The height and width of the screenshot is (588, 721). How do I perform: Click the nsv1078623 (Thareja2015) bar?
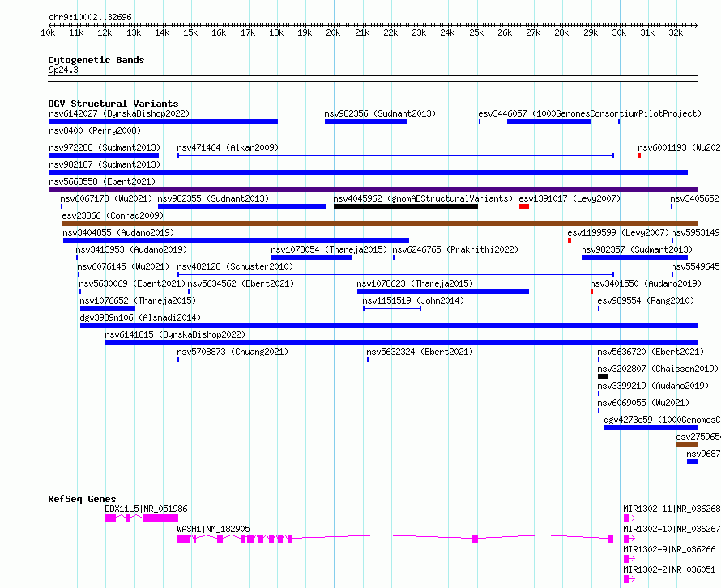443,292
